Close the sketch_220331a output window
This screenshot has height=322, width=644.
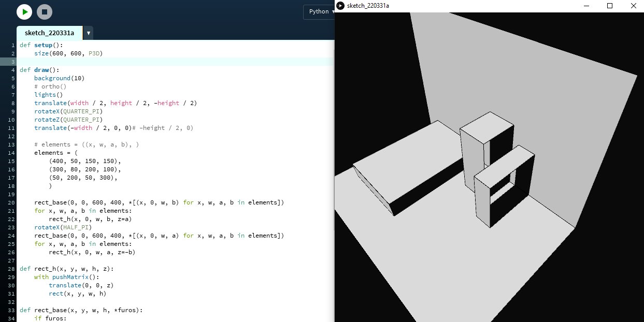coord(633,6)
